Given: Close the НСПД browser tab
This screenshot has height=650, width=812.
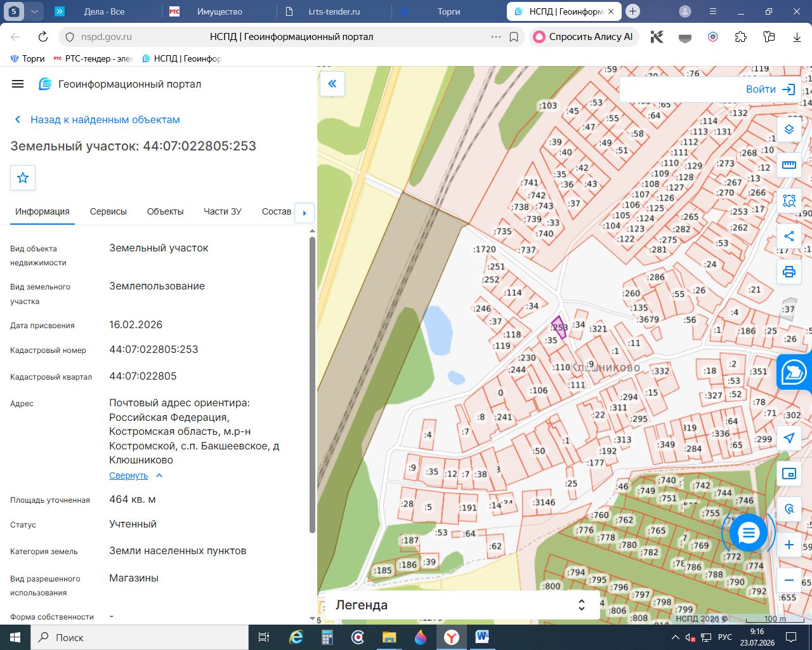Looking at the screenshot, I should pyautogui.click(x=612, y=11).
